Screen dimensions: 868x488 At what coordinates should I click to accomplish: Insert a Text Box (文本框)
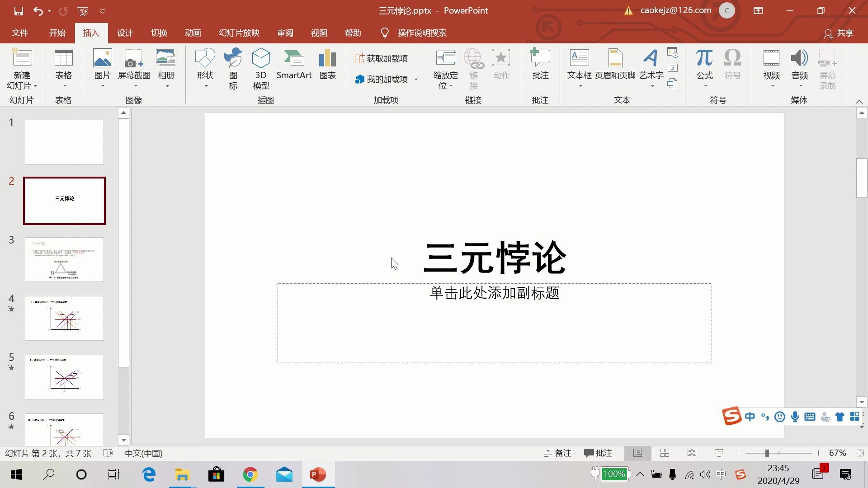(580, 58)
